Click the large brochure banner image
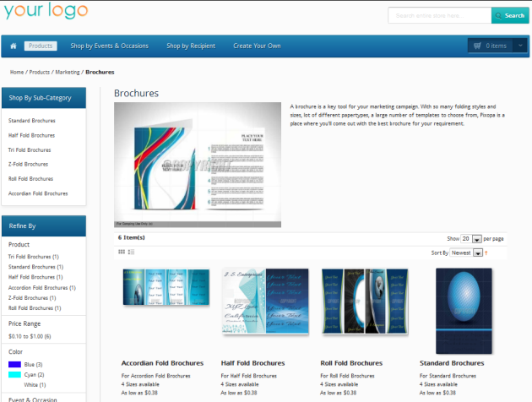The width and height of the screenshot is (532, 402). click(198, 165)
